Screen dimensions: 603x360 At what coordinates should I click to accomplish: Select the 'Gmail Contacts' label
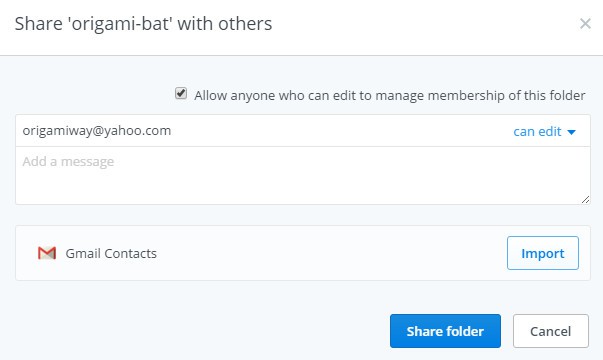[111, 253]
